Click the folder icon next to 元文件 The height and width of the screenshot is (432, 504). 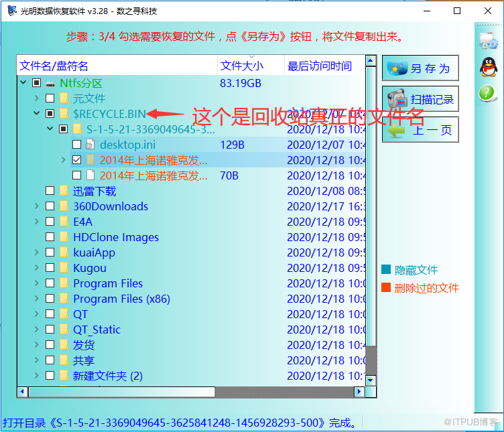64,98
